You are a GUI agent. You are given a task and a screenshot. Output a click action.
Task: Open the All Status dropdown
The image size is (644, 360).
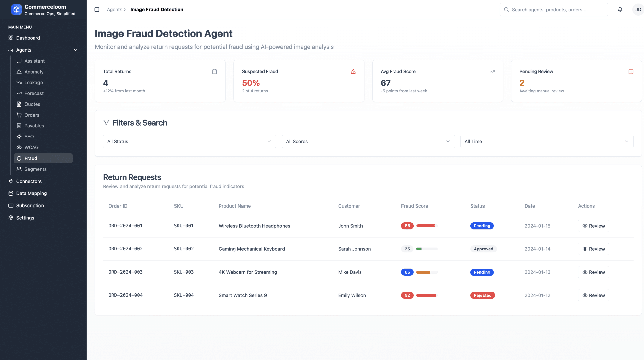pos(189,141)
